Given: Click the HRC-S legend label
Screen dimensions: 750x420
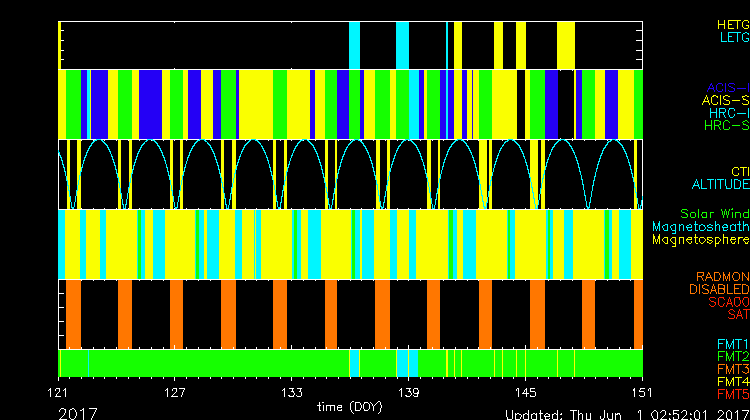Looking at the screenshot, I should (x=726, y=126).
